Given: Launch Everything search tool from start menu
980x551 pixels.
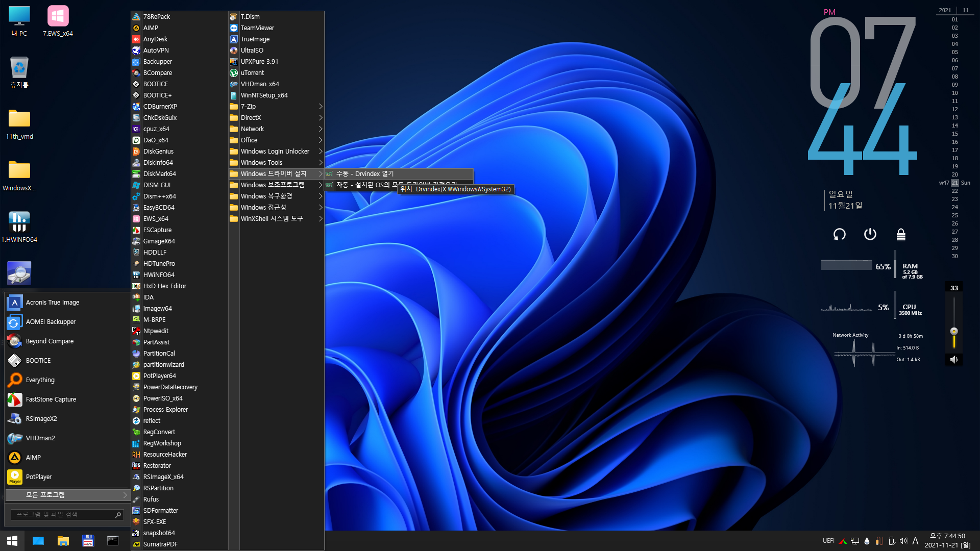Looking at the screenshot, I should pyautogui.click(x=67, y=380).
